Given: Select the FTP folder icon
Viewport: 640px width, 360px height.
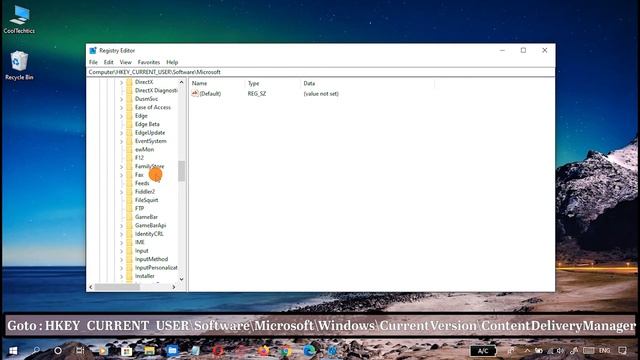Looking at the screenshot, I should click(129, 209).
